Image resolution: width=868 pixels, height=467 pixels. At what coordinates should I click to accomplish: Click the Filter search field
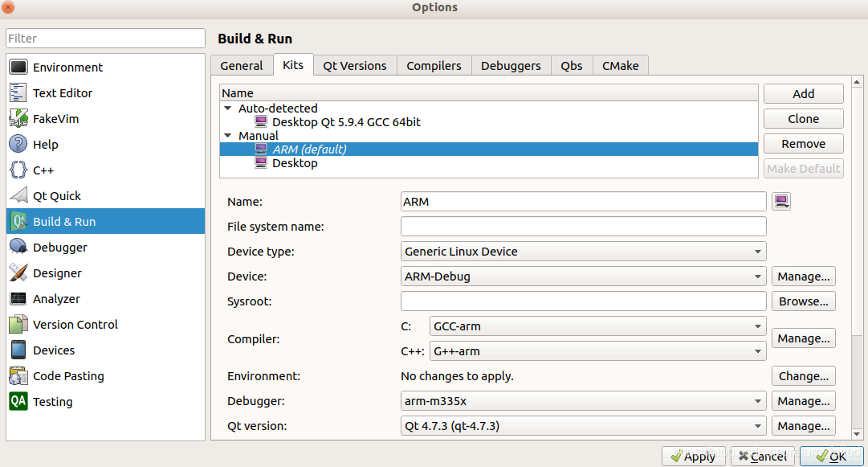point(105,39)
